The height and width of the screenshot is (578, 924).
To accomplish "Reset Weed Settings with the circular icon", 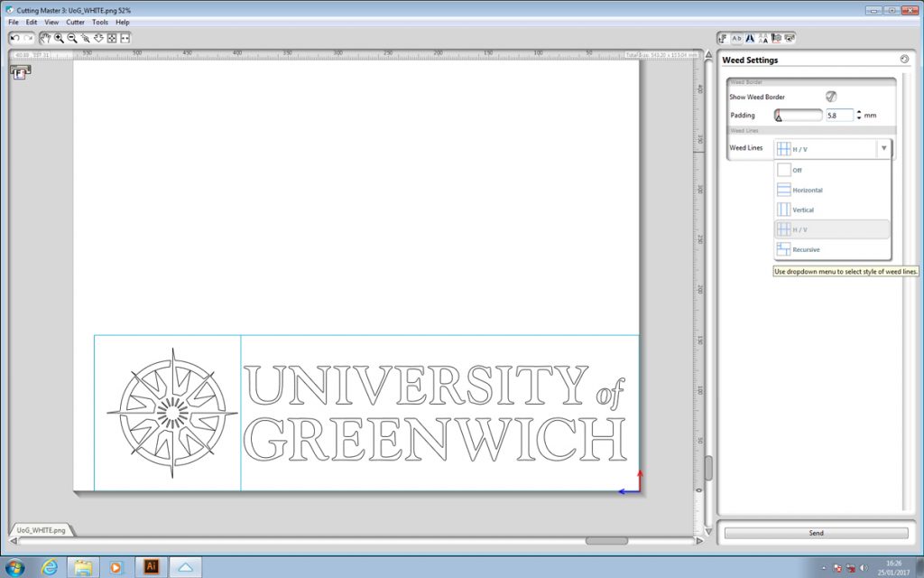I will tap(904, 60).
